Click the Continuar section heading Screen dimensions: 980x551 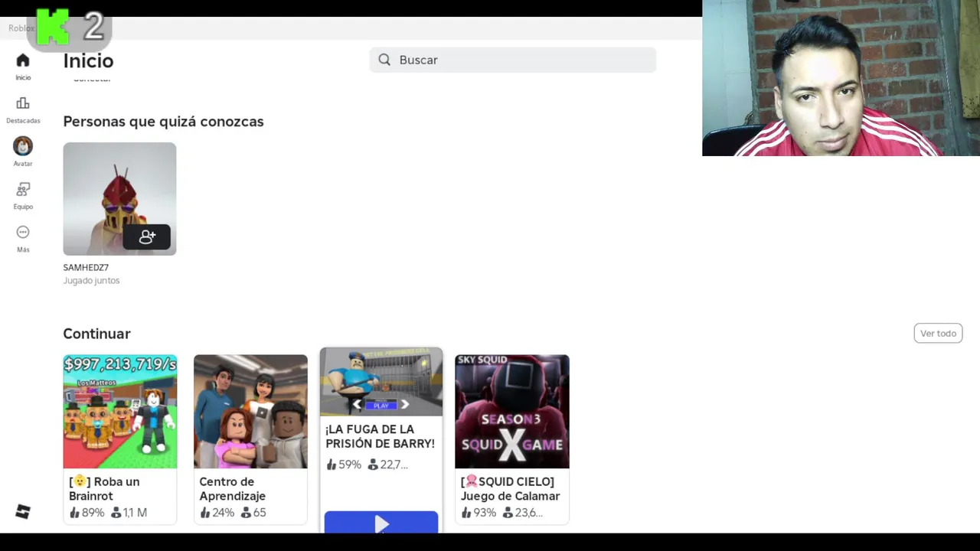(x=96, y=333)
